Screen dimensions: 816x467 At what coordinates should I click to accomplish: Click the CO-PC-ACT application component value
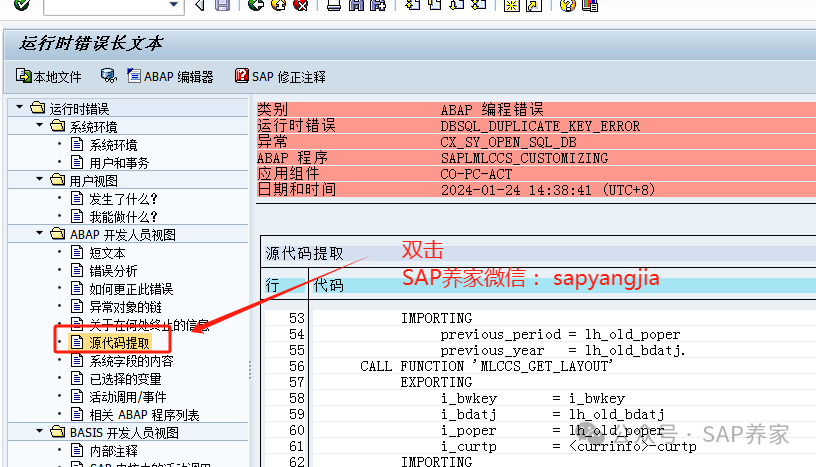pyautogui.click(x=476, y=174)
